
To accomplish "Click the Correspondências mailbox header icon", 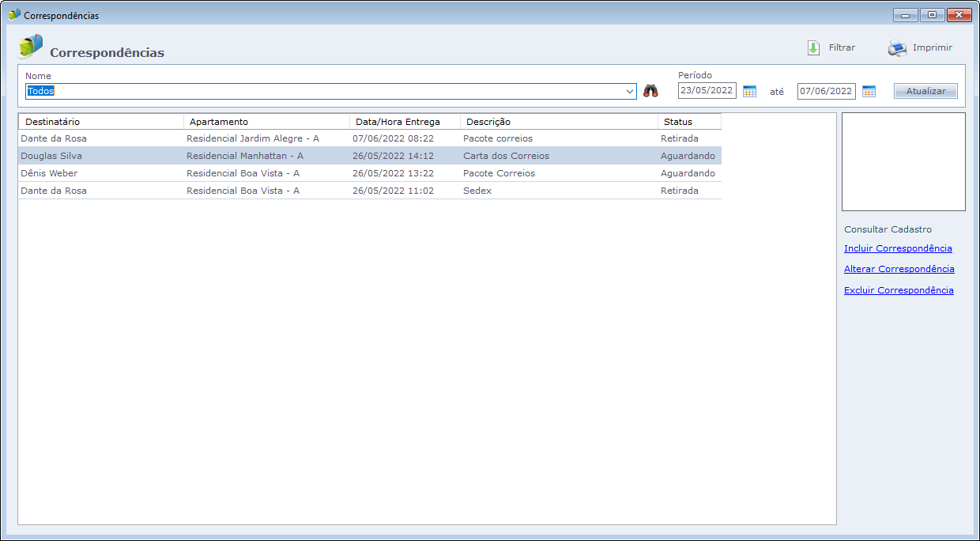I will (x=30, y=47).
